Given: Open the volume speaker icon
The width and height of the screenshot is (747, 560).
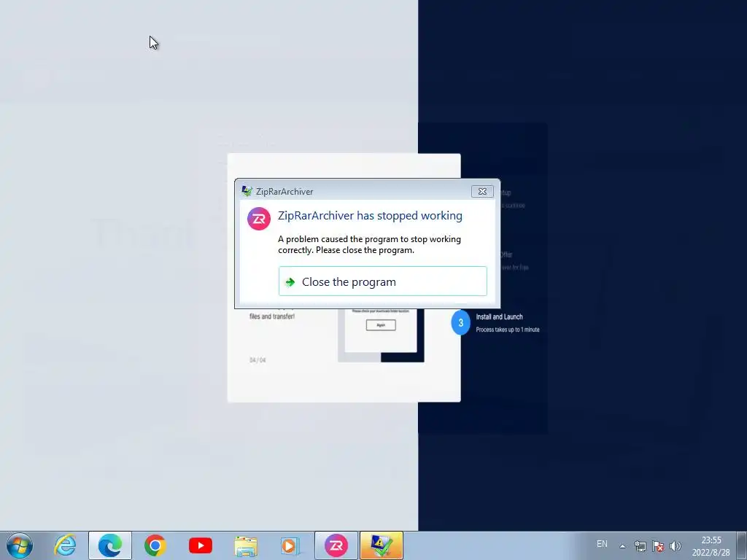Looking at the screenshot, I should pos(675,546).
